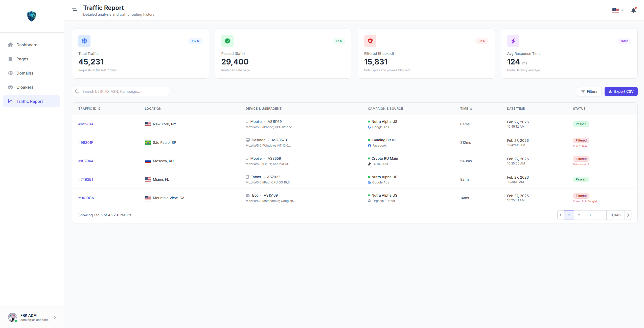This screenshot has width=644, height=328.
Task: Click the FRK ADM avatar picture
Action: point(12,317)
